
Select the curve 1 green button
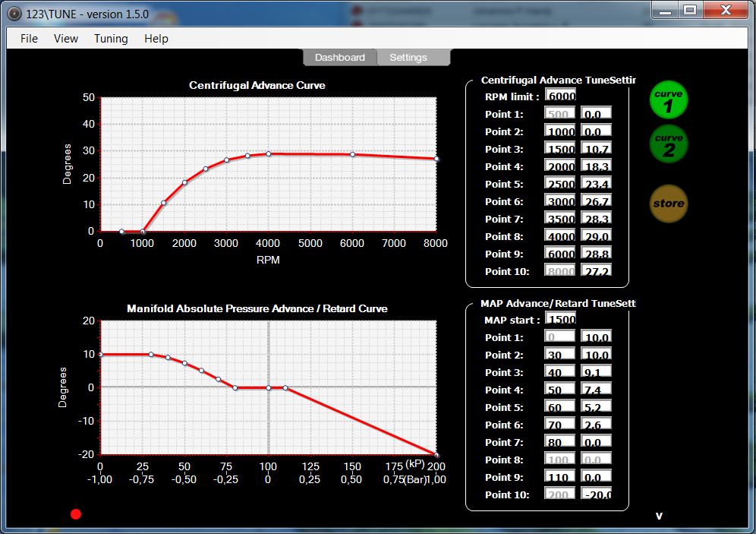click(669, 100)
